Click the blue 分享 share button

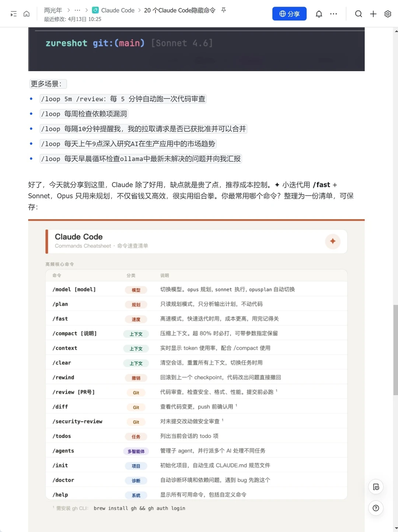click(289, 14)
